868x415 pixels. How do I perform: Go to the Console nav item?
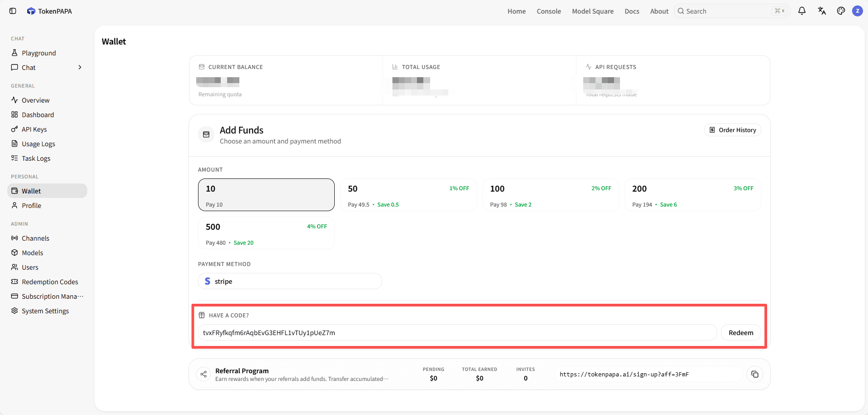(x=549, y=11)
